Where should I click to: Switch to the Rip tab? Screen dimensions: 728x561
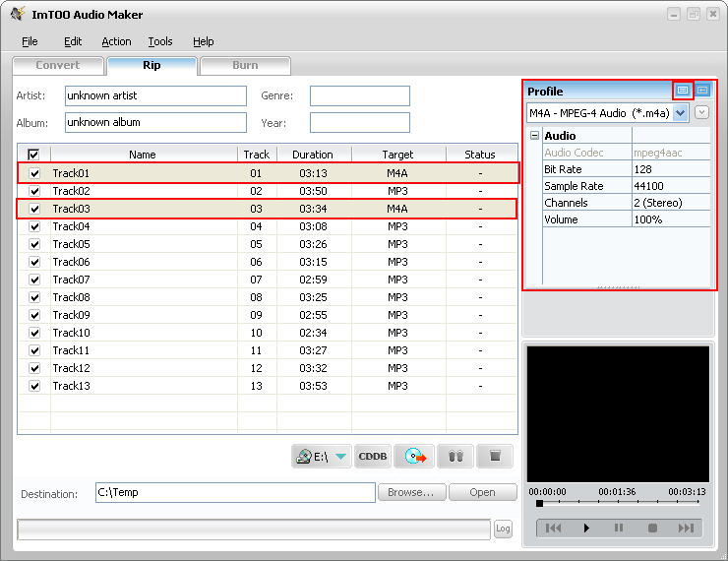(152, 66)
